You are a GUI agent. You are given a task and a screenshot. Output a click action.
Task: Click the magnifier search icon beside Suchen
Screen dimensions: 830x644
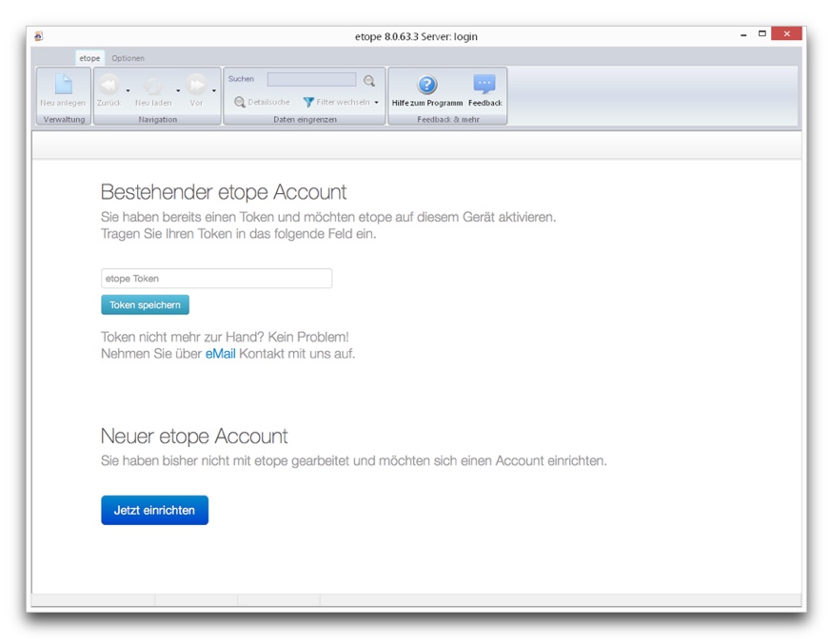(369, 81)
